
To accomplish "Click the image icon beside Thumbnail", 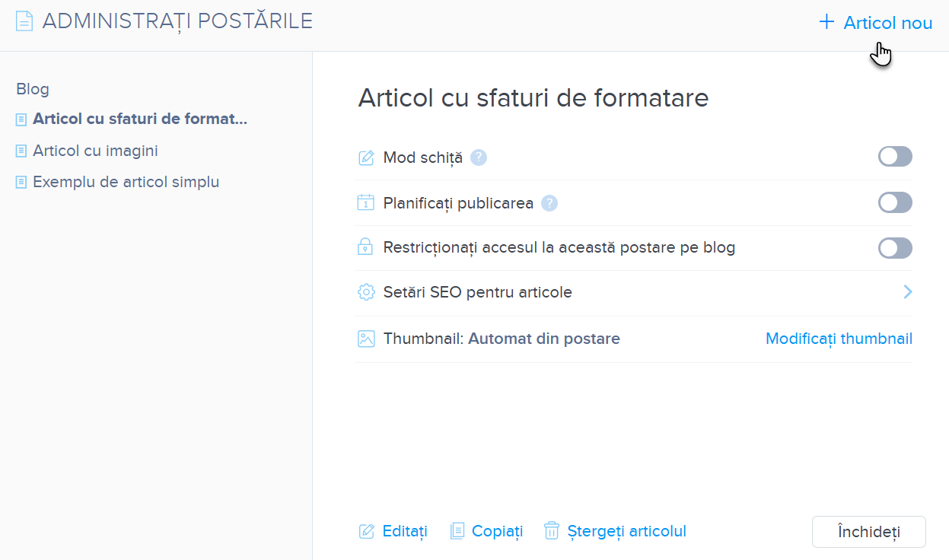I will [366, 339].
